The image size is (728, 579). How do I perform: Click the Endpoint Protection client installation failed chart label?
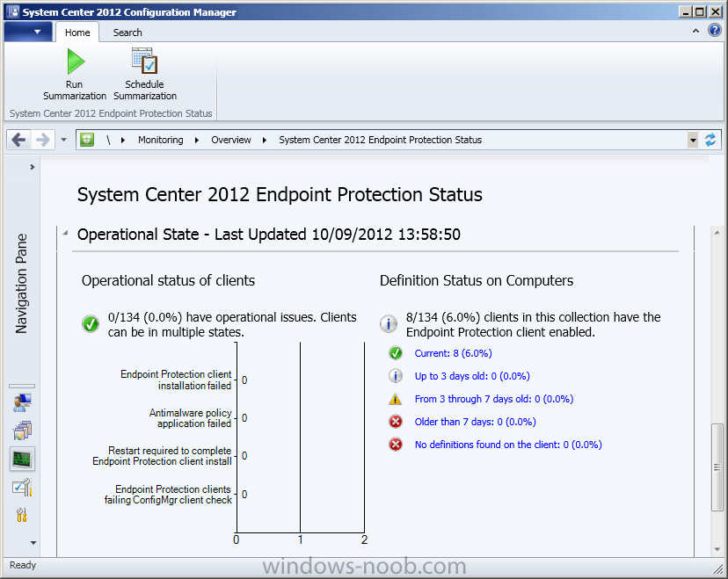point(176,380)
